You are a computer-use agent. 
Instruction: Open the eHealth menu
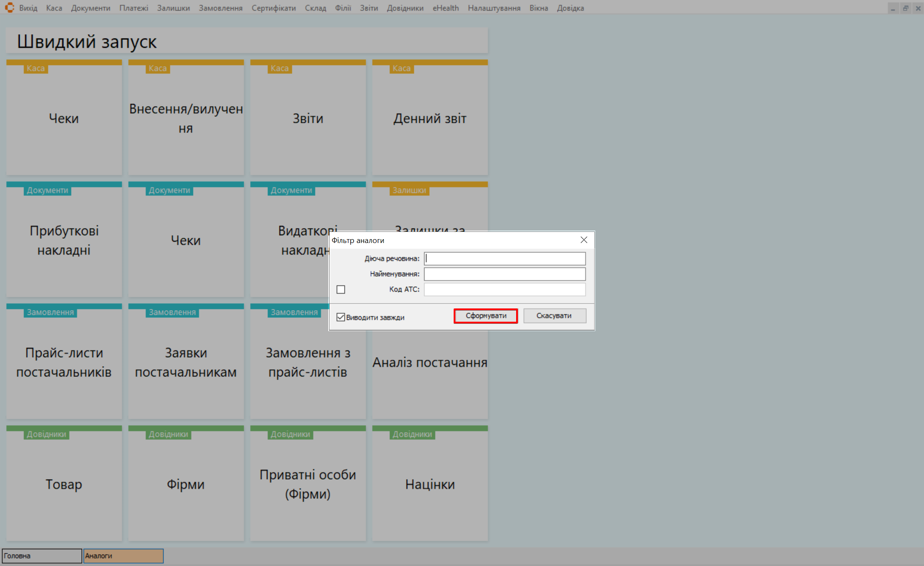[x=446, y=8]
